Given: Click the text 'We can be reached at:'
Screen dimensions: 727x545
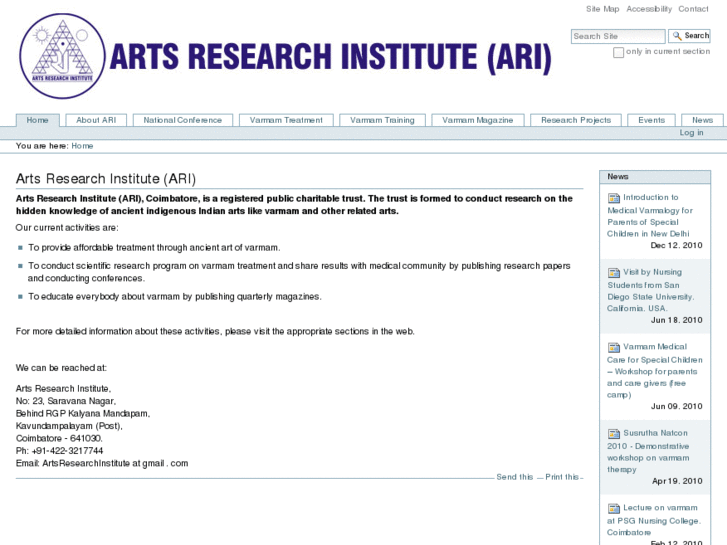Looking at the screenshot, I should [x=61, y=368].
